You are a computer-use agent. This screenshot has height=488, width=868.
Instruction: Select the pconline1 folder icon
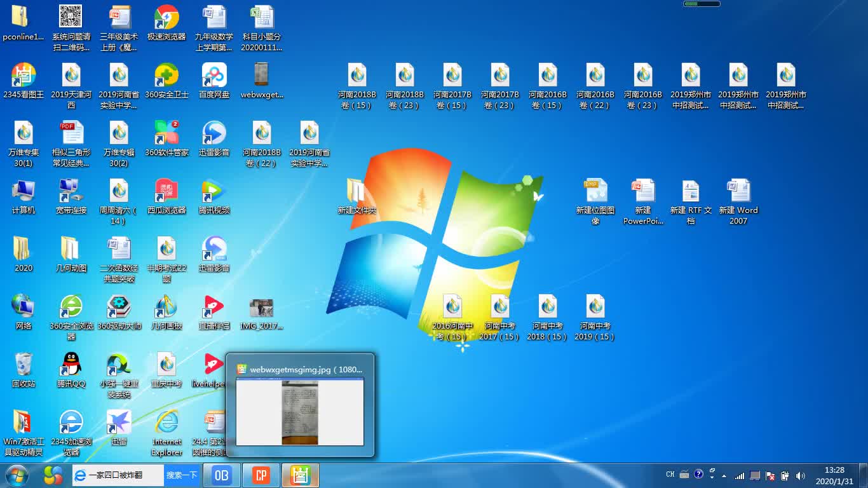pos(24,23)
